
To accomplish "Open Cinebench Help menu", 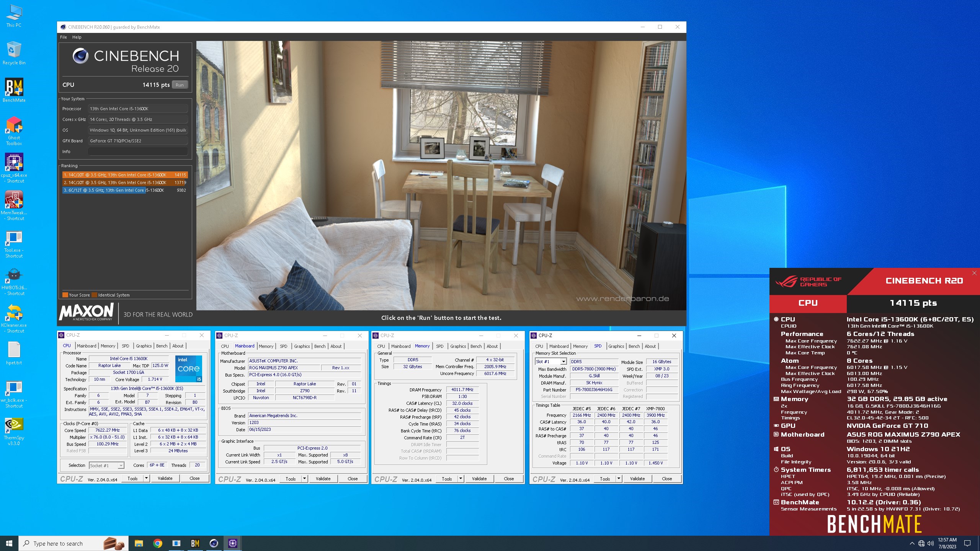I will 77,37.
